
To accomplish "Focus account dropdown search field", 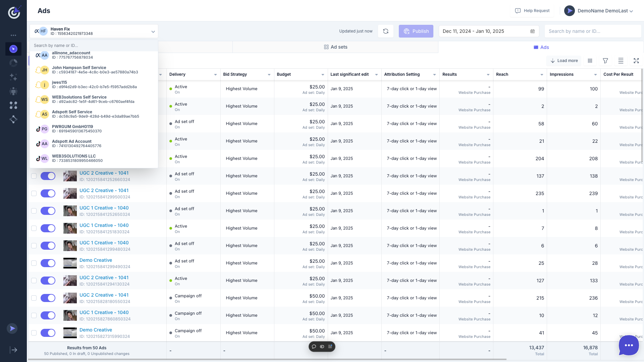I will pos(94,46).
